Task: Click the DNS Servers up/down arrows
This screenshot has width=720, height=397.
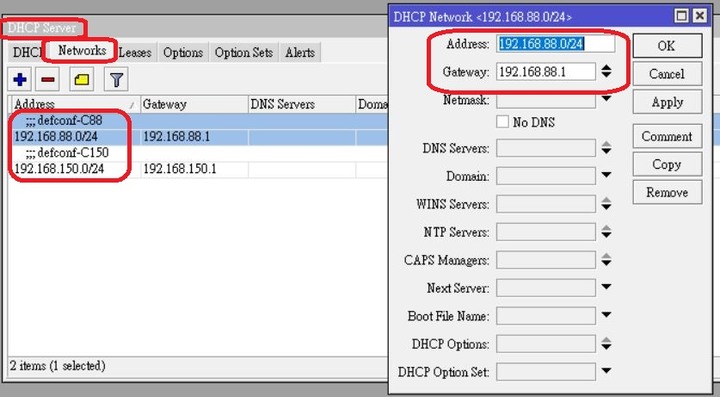Action: pos(606,148)
